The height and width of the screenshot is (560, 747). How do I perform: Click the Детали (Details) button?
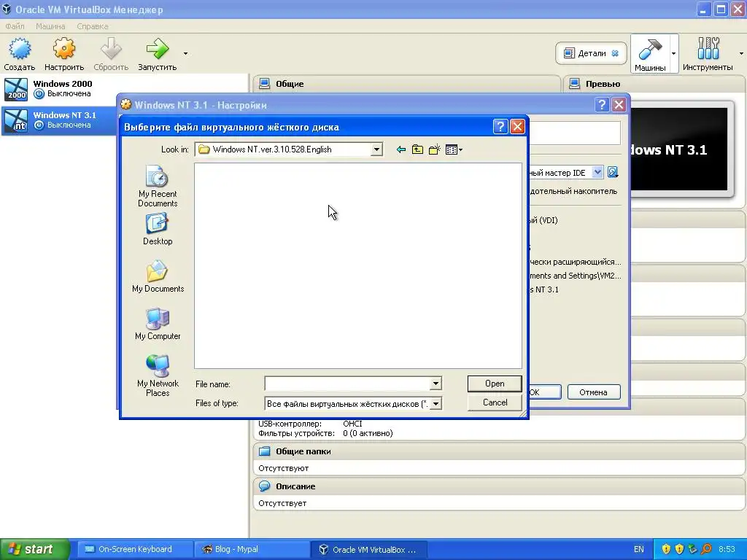point(591,53)
